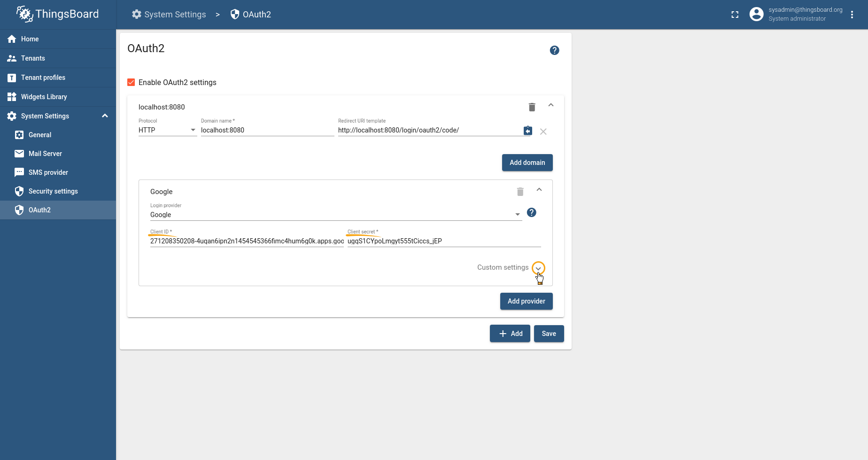This screenshot has height=460, width=868.
Task: Copy the redirect URI to clipboard
Action: click(528, 130)
